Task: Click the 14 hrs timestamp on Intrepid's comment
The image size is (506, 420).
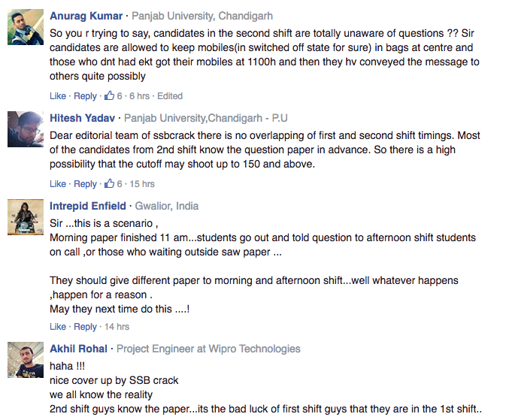Action: [117, 327]
